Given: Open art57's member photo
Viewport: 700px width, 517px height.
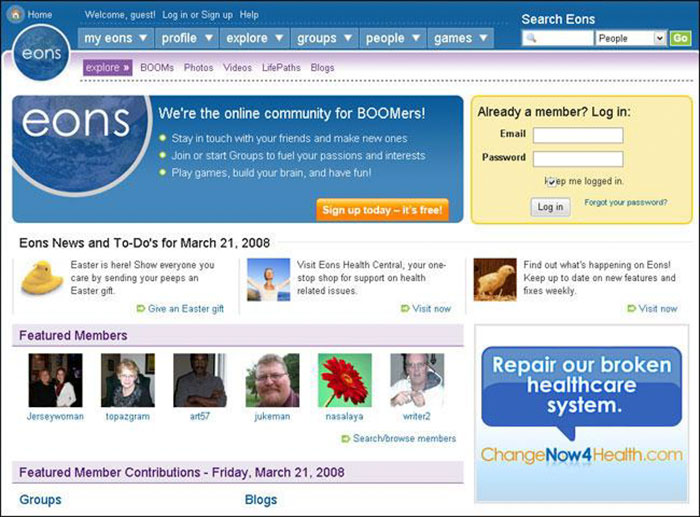Looking at the screenshot, I should (200, 380).
